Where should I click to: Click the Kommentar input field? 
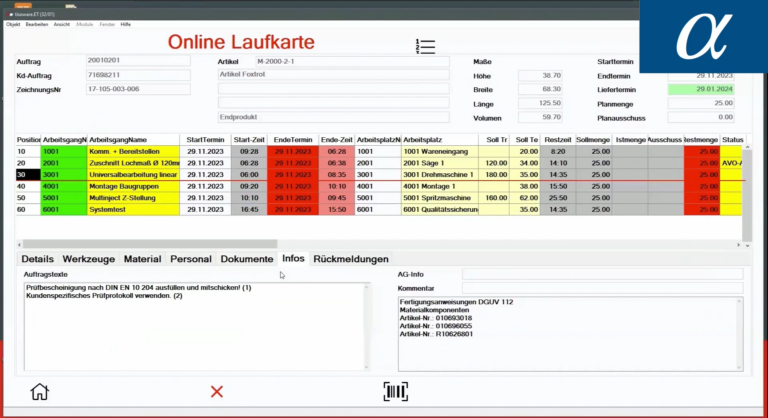click(603, 288)
